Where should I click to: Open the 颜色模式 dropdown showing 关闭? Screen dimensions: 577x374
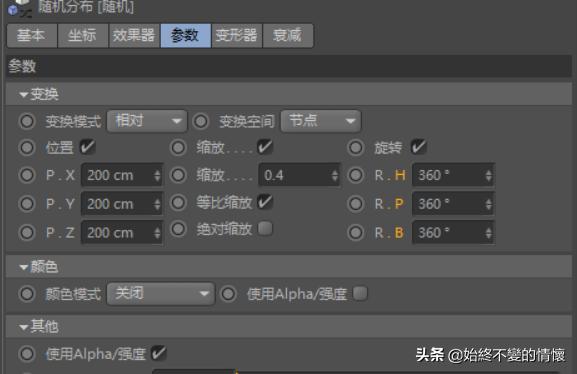tap(160, 294)
